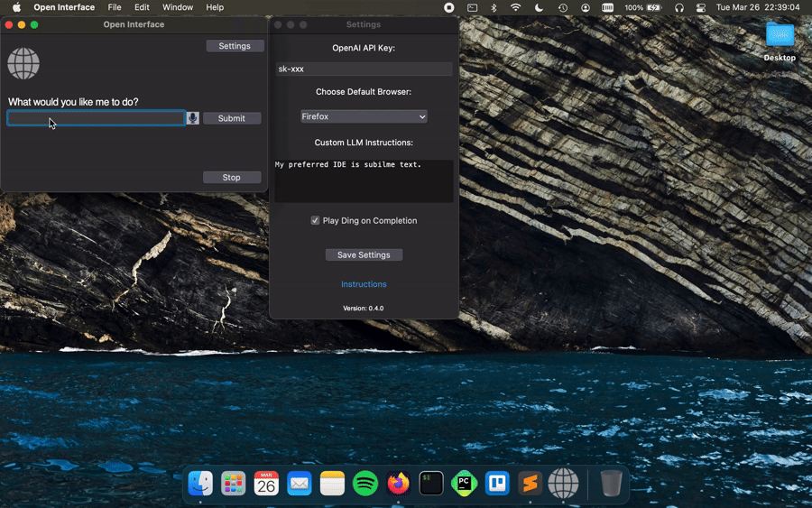812x508 pixels.
Task: Expand the default browser Firefox dropdown
Action: pos(364,116)
